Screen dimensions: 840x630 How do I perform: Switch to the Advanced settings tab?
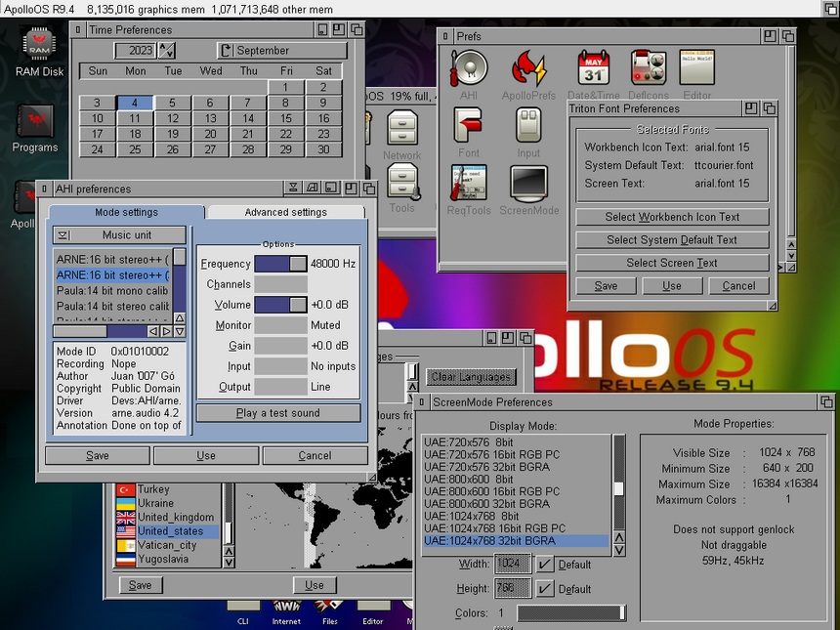pyautogui.click(x=285, y=212)
